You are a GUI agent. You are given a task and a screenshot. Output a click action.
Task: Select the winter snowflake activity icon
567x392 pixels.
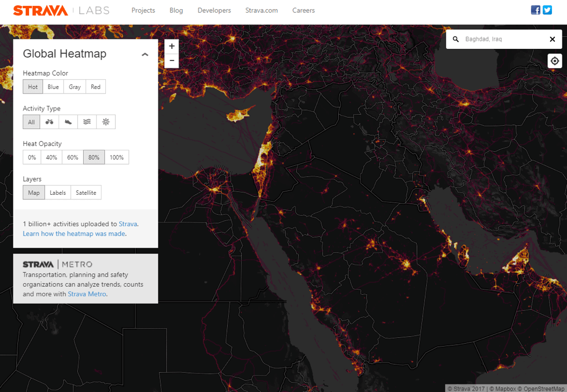coord(106,122)
